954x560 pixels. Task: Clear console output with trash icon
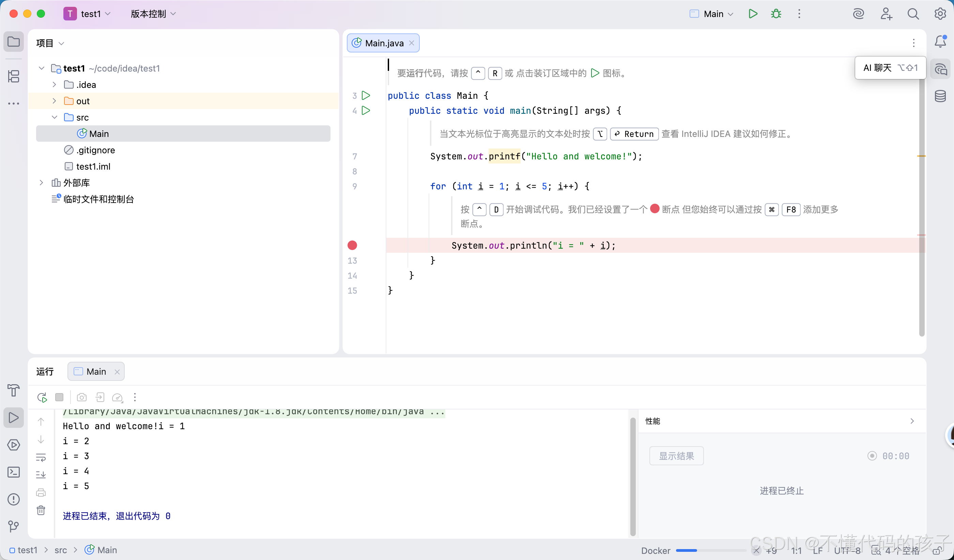coord(41,510)
